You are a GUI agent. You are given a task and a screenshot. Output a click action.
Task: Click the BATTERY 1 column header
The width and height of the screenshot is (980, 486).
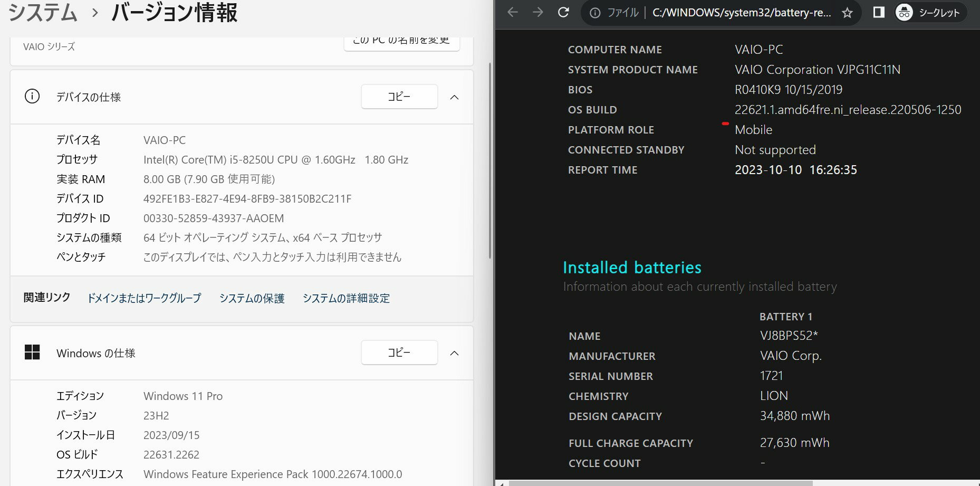point(785,317)
